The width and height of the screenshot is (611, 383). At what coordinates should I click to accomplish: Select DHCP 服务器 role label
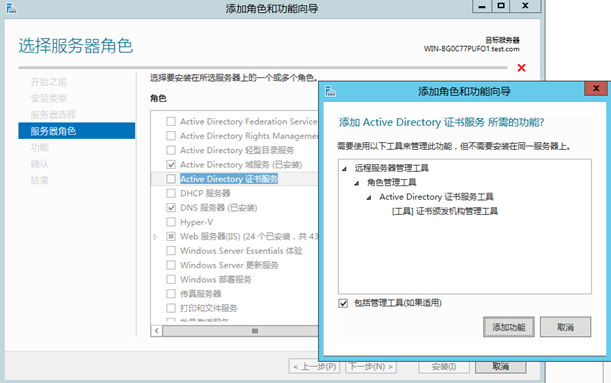tap(205, 193)
